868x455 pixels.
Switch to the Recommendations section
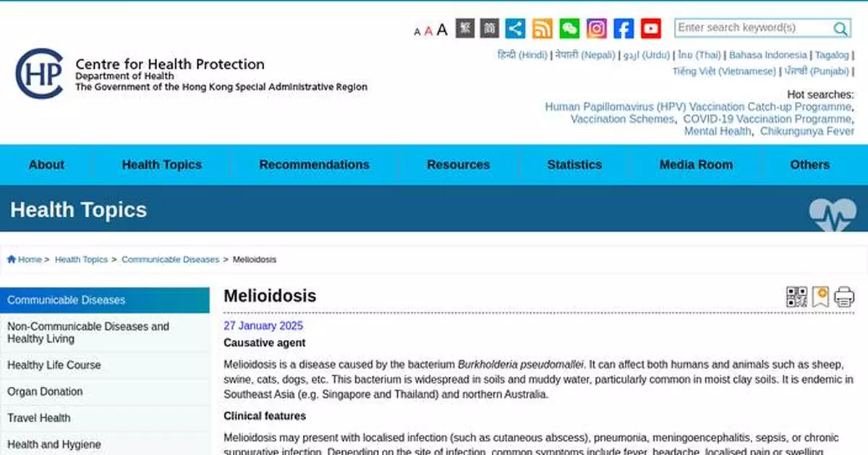314,165
